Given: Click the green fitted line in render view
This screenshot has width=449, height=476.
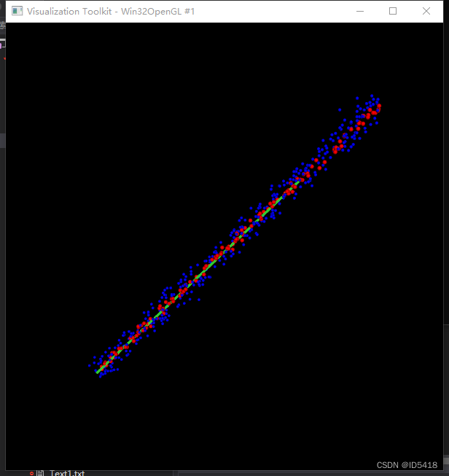Looking at the screenshot, I should [198, 277].
